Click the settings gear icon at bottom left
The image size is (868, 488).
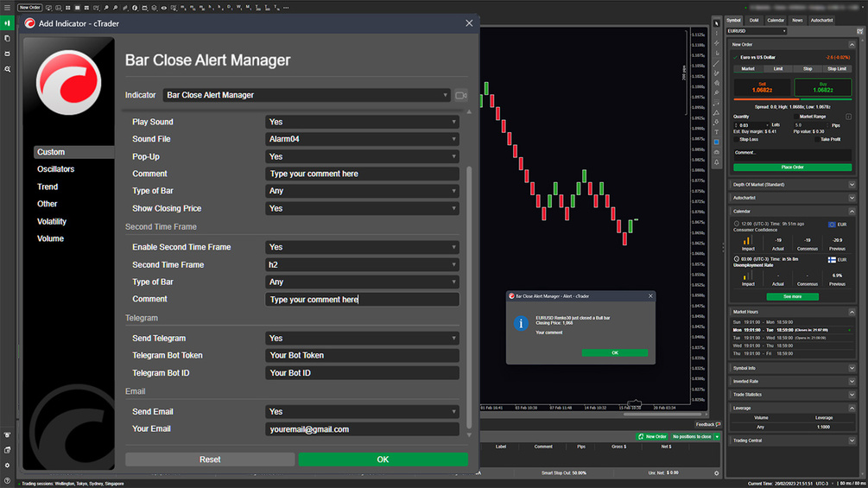7,465
